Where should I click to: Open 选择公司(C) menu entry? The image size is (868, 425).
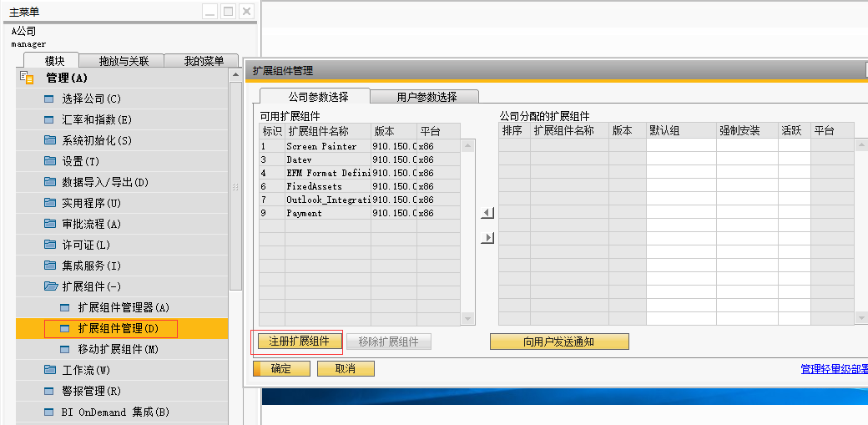tap(122, 99)
